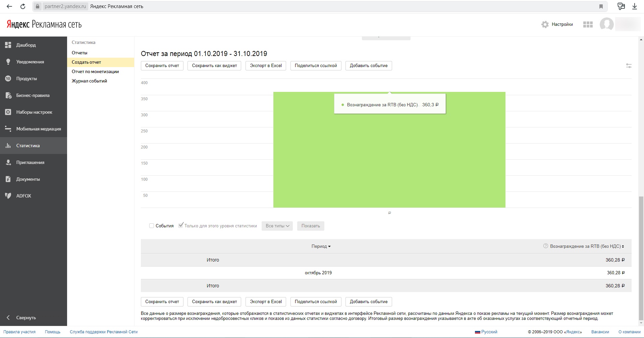Screen dimensions: 644x338
Task: Click the padlock site security icon
Action: (38, 6)
